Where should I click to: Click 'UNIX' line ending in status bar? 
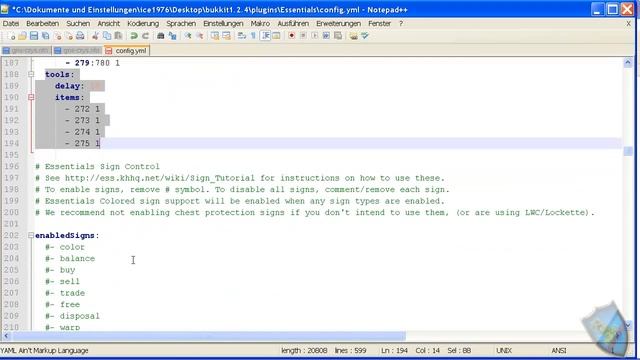pyautogui.click(x=504, y=351)
